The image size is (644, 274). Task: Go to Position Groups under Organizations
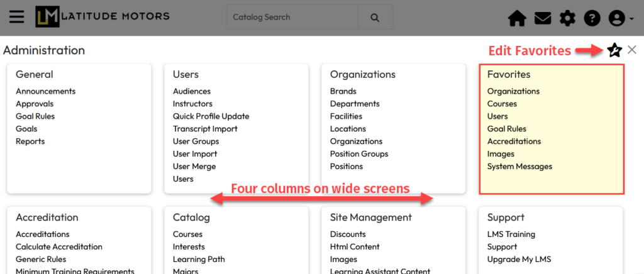(x=359, y=154)
